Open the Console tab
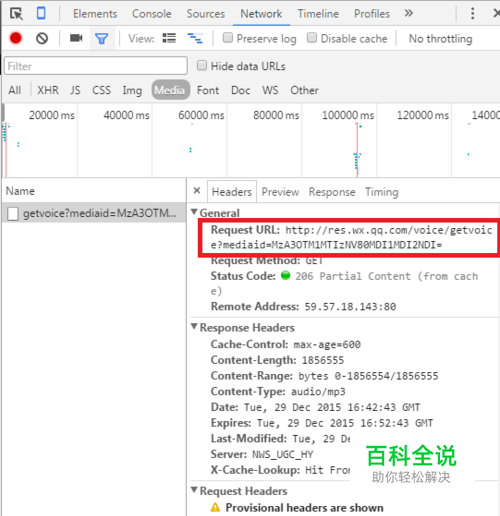This screenshot has height=516, width=500. pos(152,14)
